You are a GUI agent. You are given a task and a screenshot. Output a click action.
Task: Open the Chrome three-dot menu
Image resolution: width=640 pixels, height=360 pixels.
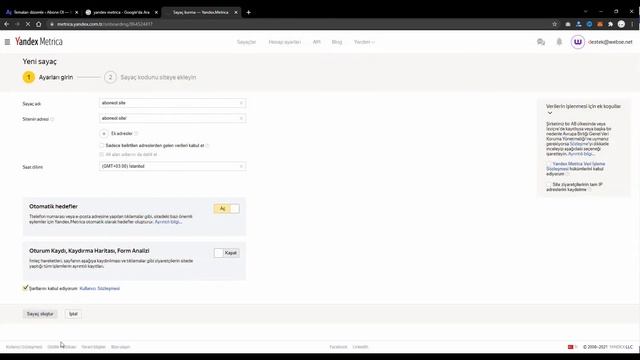coord(632,24)
